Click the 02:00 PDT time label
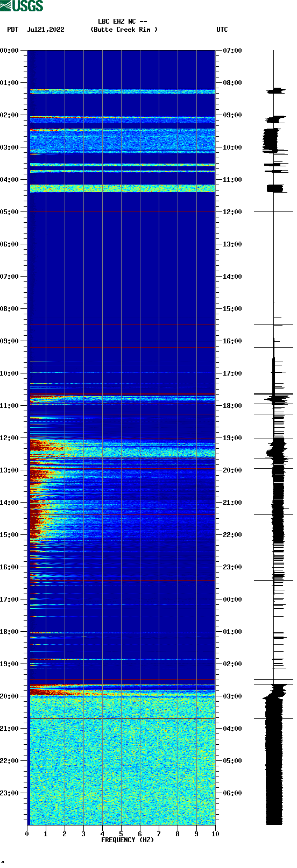297x868 pixels. point(10,115)
